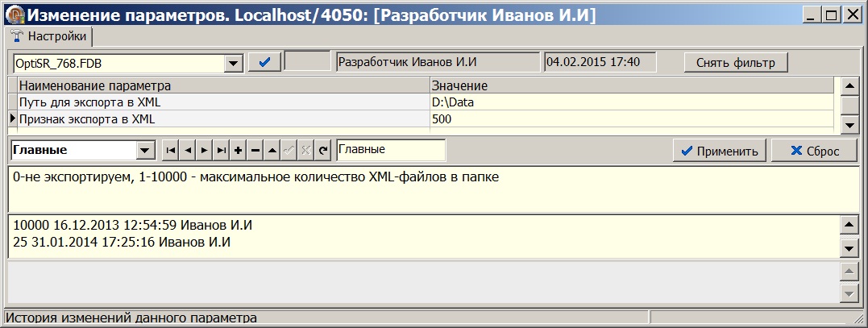Click the application icon in title bar

coord(14,15)
